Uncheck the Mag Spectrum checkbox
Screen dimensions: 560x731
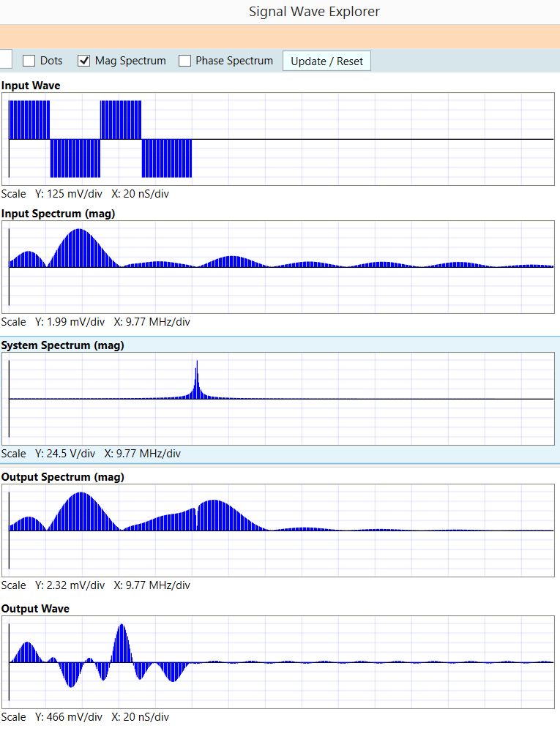click(83, 61)
